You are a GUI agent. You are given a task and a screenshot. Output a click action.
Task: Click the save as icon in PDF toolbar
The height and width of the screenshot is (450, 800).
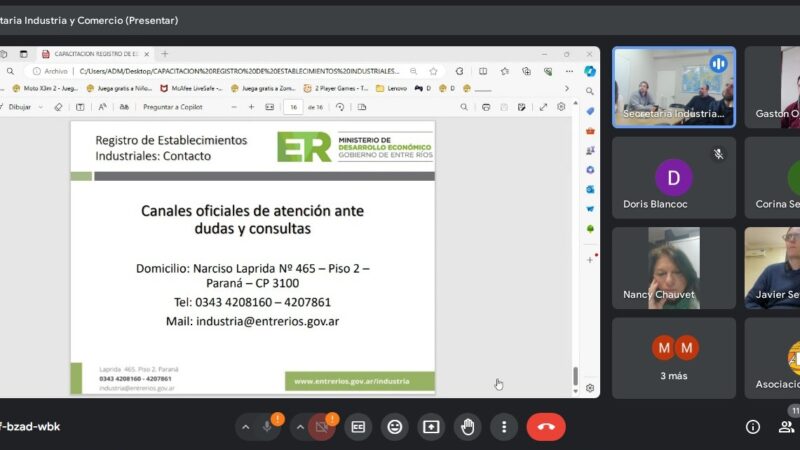click(521, 107)
